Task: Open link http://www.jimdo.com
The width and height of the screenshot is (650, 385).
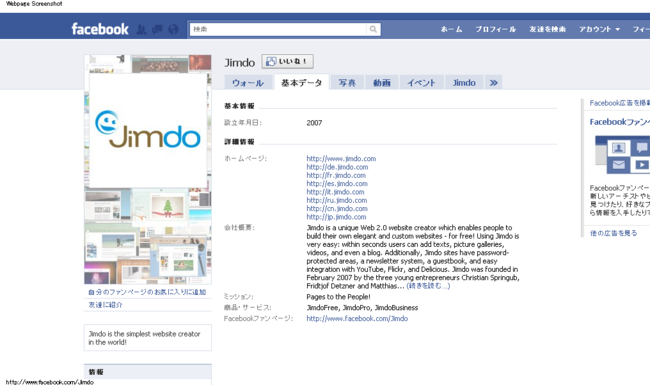Action: (x=341, y=158)
